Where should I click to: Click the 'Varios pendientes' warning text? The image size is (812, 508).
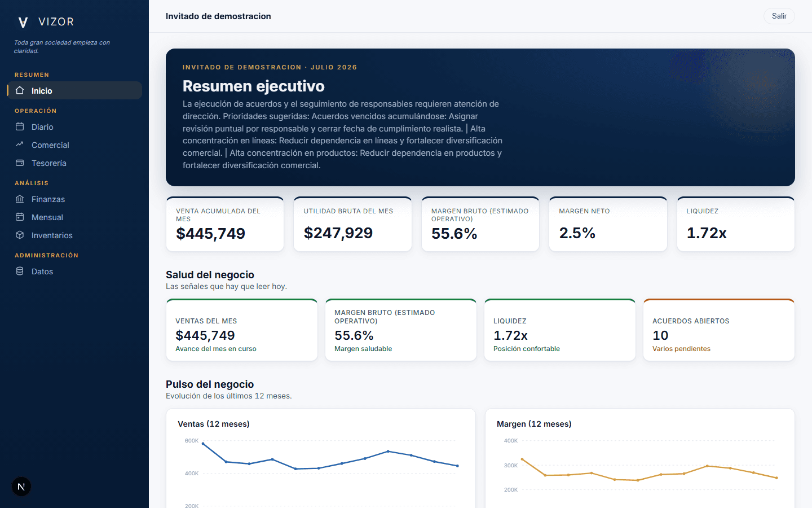click(681, 349)
